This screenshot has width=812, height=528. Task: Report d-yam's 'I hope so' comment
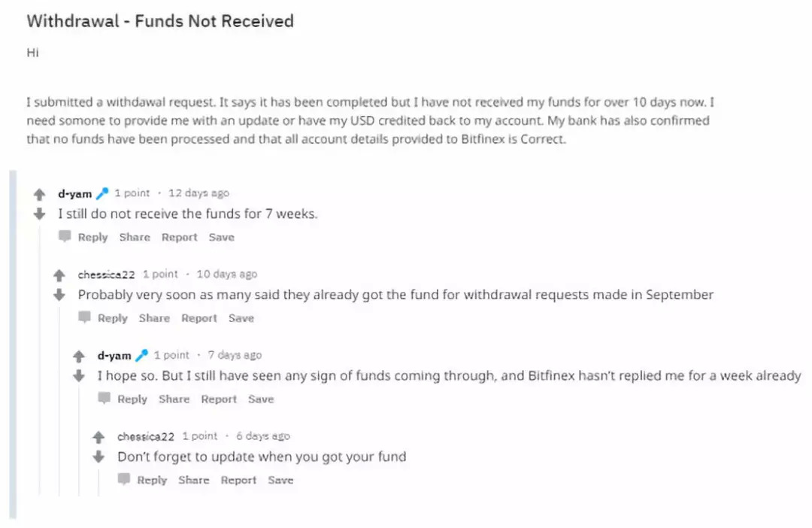tap(219, 399)
